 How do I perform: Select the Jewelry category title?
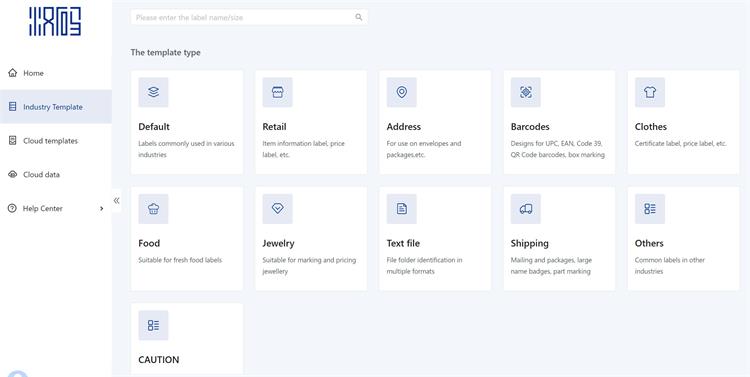tap(278, 243)
